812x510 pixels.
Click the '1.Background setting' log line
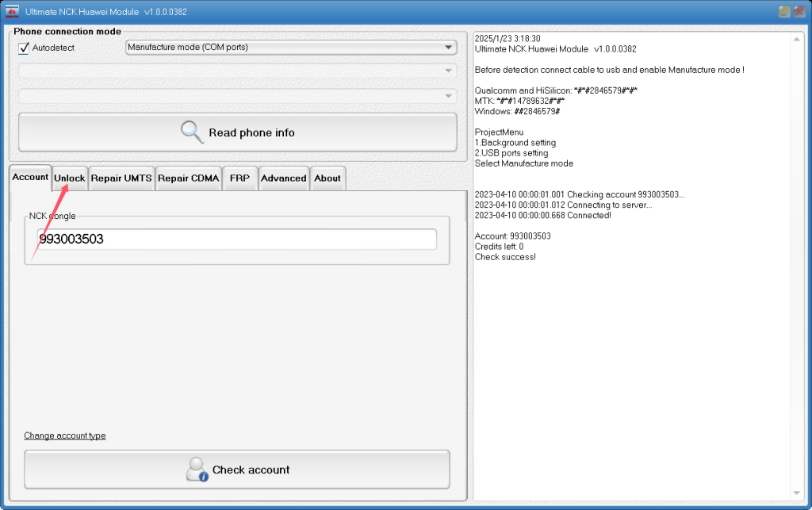coord(515,143)
